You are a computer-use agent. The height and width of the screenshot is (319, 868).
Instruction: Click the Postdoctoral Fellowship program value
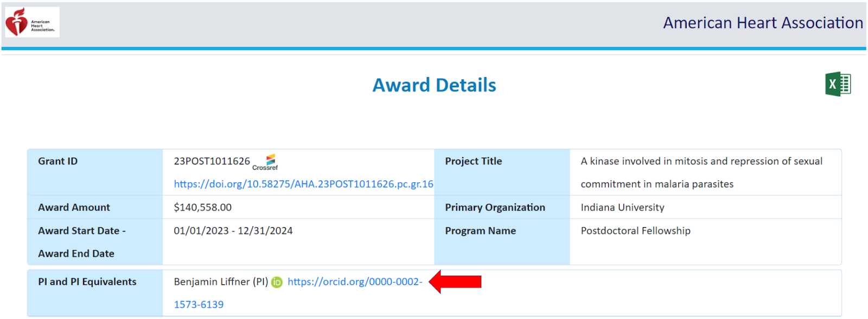point(635,231)
